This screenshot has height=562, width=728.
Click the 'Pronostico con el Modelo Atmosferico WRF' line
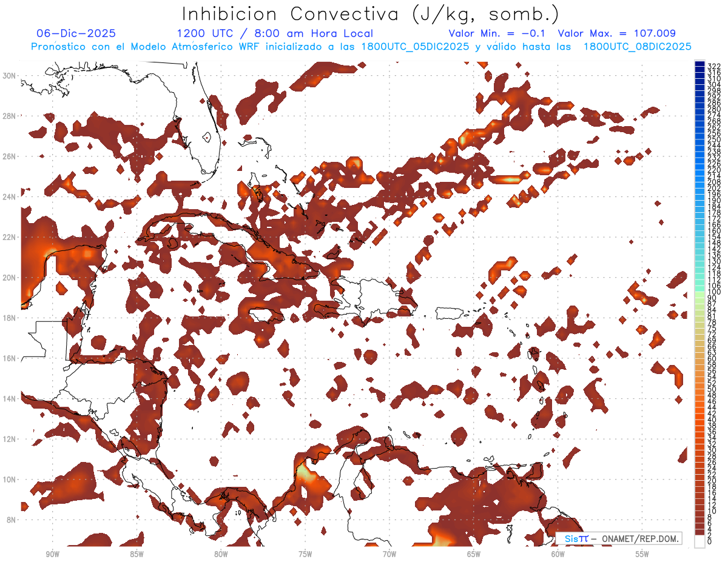pyautogui.click(x=361, y=47)
